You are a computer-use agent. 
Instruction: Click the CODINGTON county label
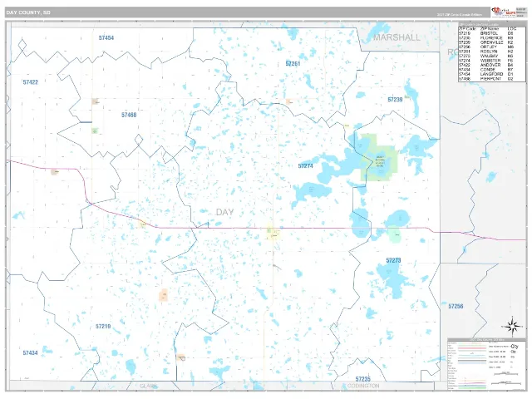coord(363,386)
